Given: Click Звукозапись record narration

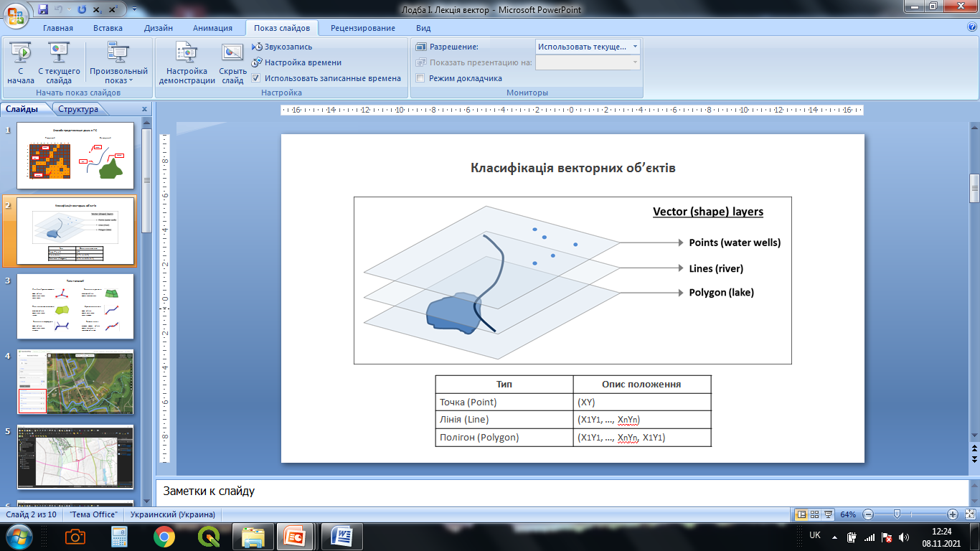Looking at the screenshot, I should click(x=282, y=47).
